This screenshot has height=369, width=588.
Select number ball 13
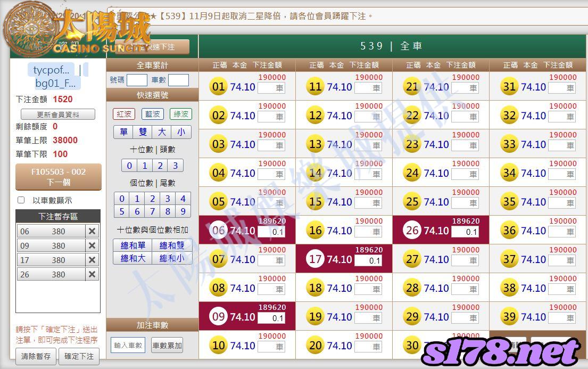click(316, 144)
